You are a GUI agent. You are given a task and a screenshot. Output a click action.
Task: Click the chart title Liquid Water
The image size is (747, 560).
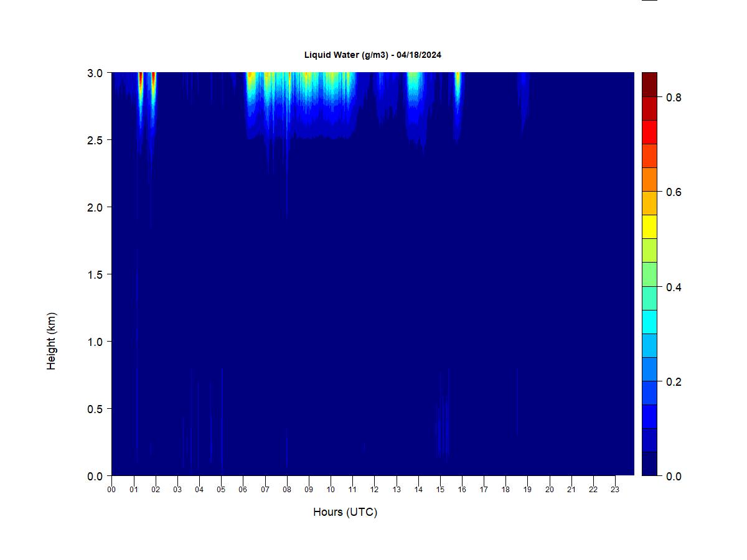coord(373,55)
